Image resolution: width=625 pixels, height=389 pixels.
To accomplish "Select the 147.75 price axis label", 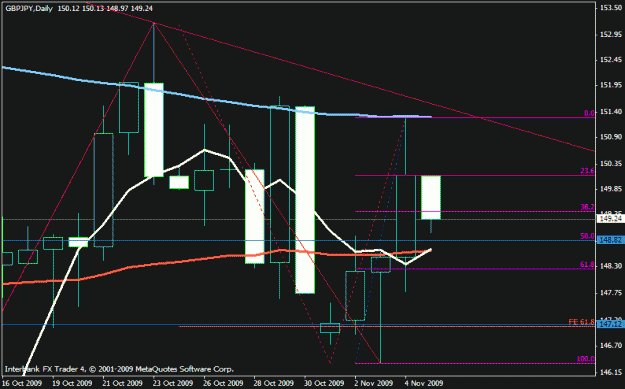I will point(611,293).
